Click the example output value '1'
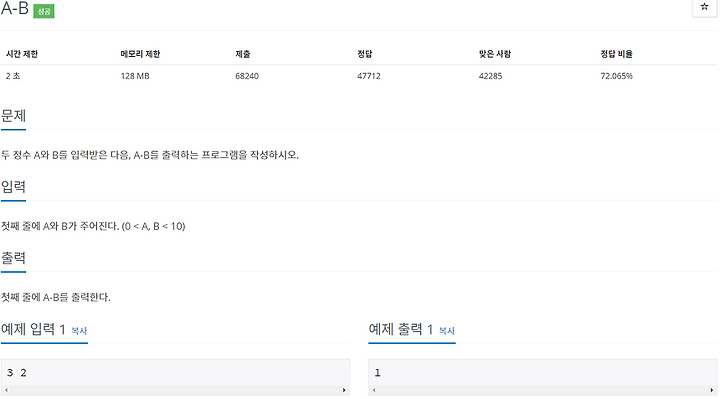 pyautogui.click(x=377, y=372)
